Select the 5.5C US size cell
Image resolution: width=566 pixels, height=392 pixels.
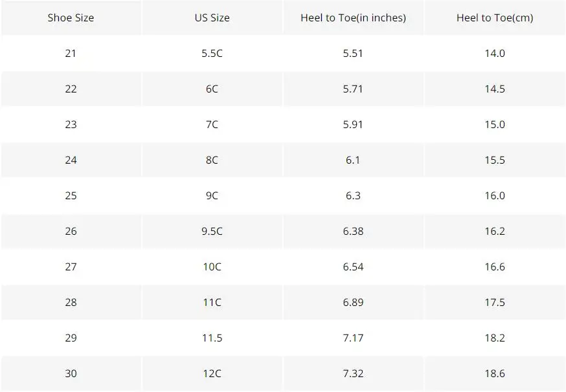tap(212, 54)
